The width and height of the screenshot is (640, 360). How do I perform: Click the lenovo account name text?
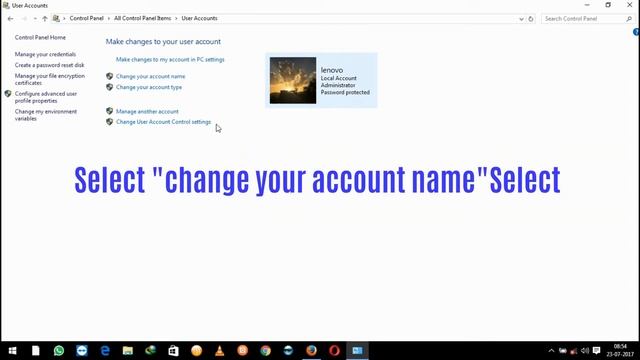pyautogui.click(x=331, y=70)
